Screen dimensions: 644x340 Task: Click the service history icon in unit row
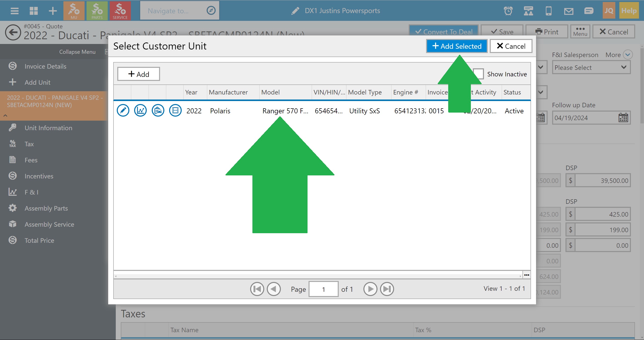click(x=158, y=111)
